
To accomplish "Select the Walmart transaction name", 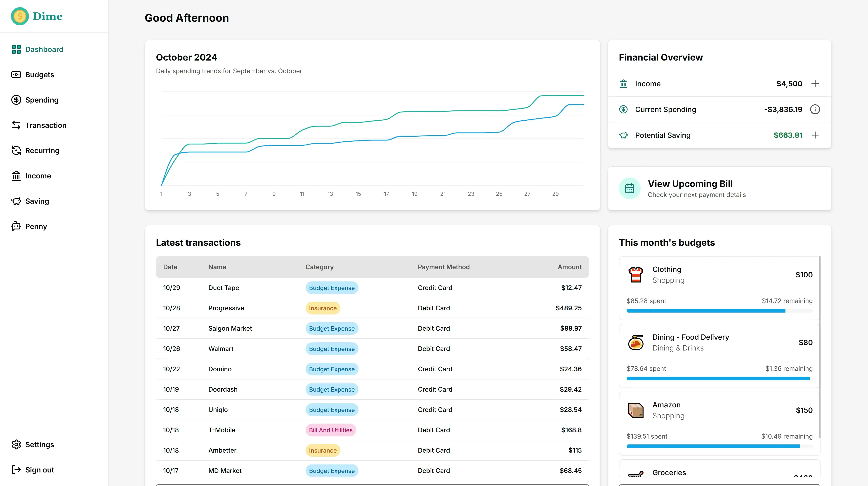I will click(x=221, y=349).
